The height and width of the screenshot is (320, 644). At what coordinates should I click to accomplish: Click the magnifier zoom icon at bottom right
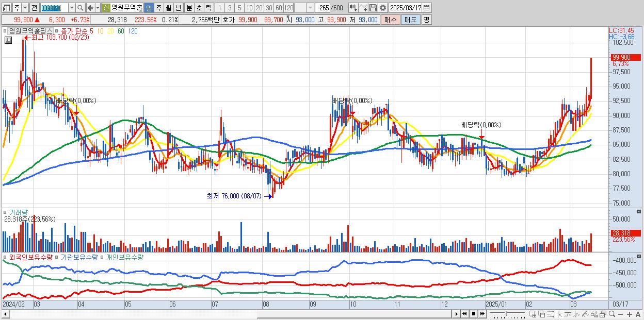click(612, 314)
